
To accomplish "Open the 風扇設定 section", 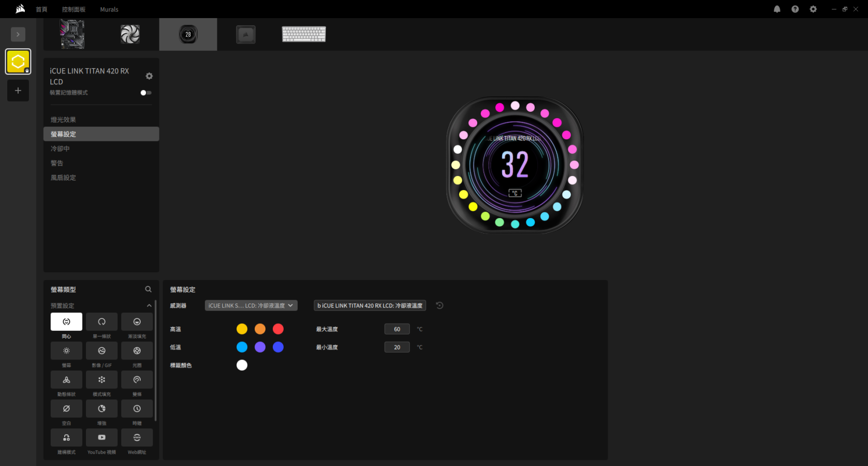I will 63,178.
